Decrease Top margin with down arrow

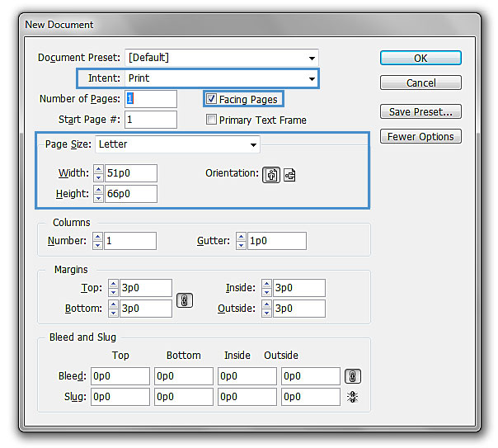[x=114, y=292]
